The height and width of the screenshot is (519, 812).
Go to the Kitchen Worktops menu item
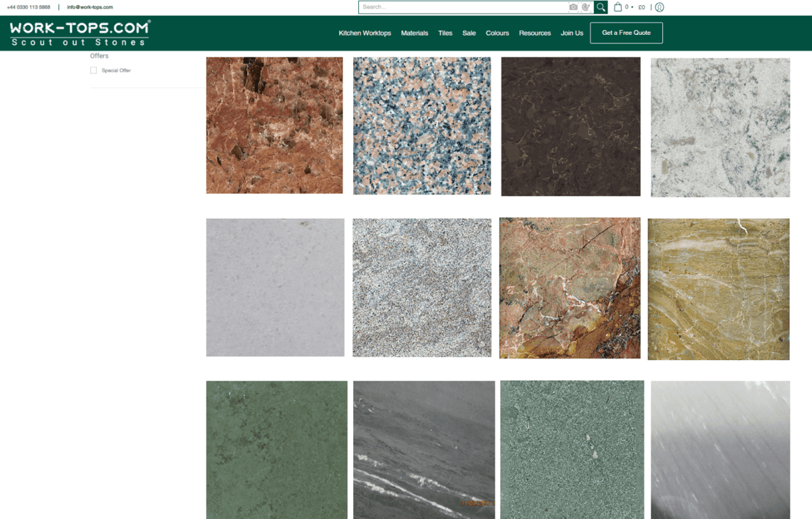coord(365,33)
